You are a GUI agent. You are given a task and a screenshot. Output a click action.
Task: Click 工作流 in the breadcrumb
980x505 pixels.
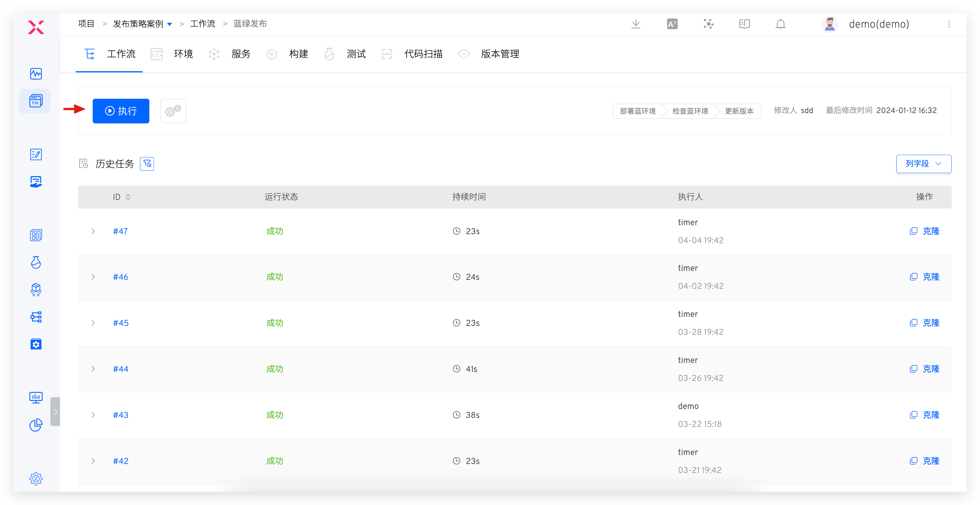[202, 24]
